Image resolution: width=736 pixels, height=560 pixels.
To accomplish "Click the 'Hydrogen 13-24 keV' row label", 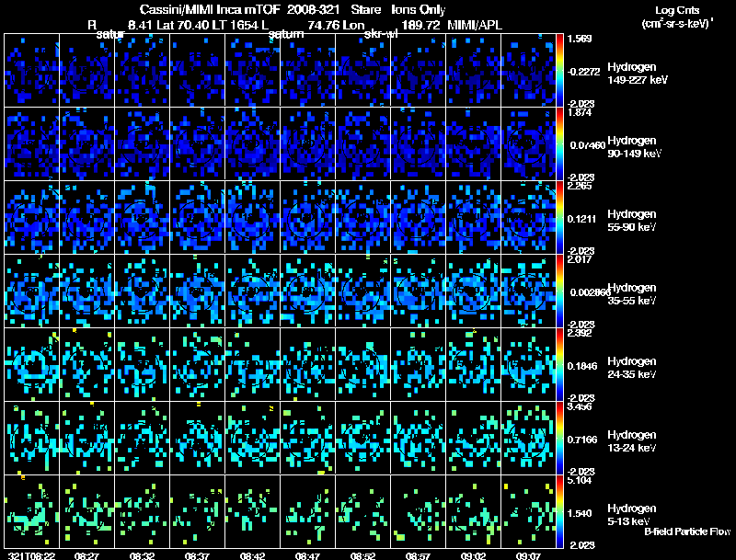I will [632, 441].
